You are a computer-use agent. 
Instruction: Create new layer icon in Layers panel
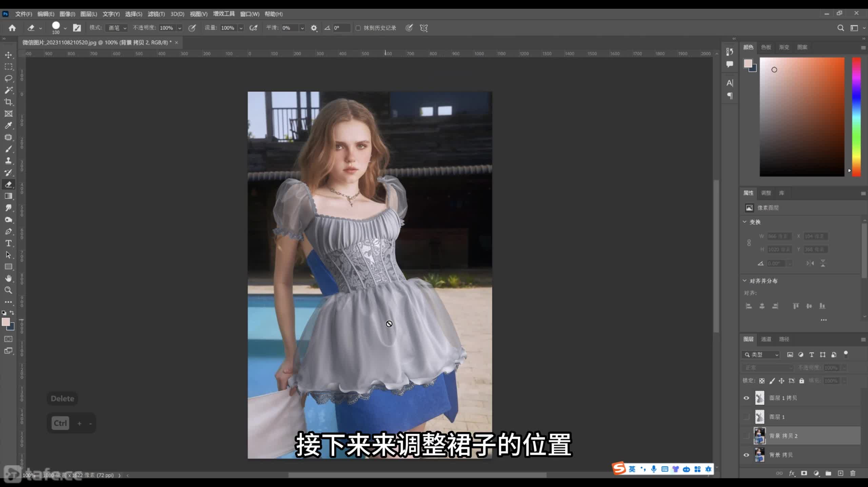(841, 473)
